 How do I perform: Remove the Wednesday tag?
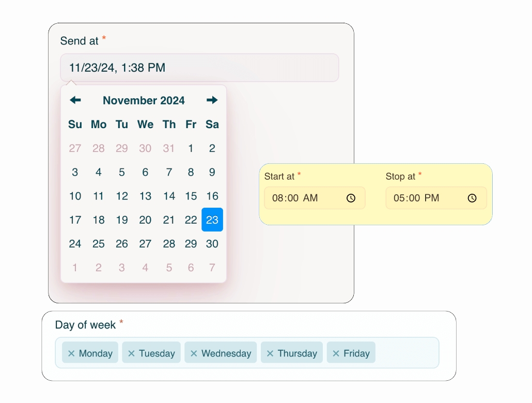coord(194,353)
